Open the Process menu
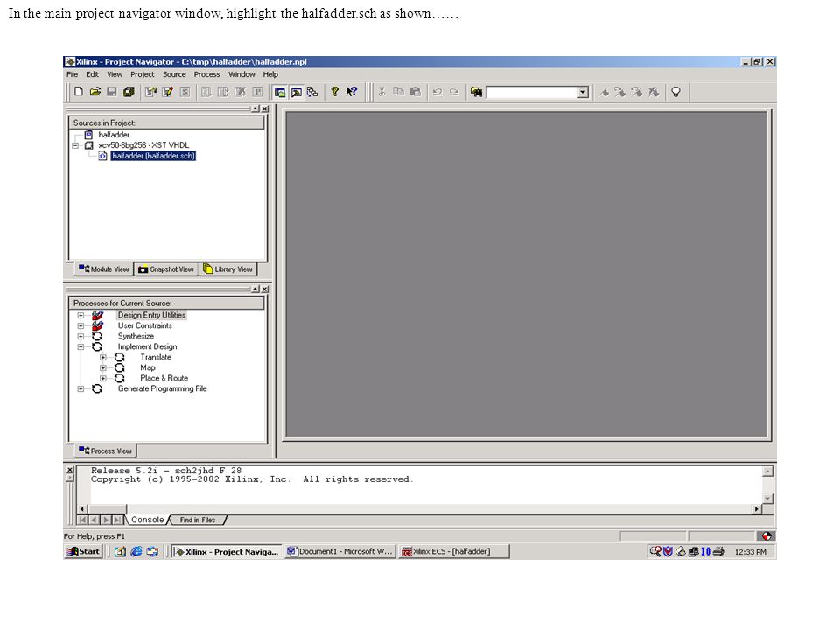840x630 pixels. pyautogui.click(x=206, y=74)
